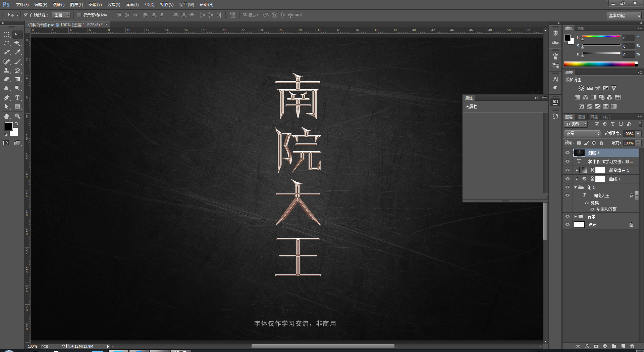Select the Brush tool
The height and width of the screenshot is (352, 644).
pyautogui.click(x=17, y=62)
